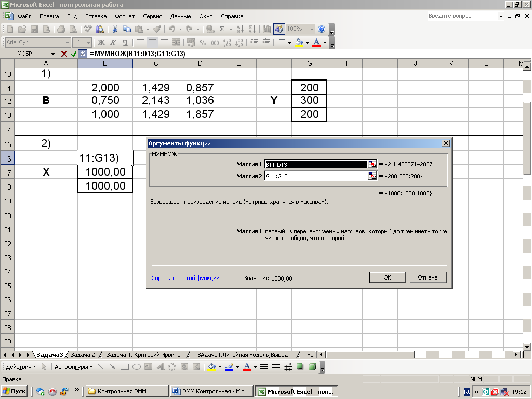532x399 pixels.
Task: Open the Действия dropdown menu
Action: click(21, 367)
